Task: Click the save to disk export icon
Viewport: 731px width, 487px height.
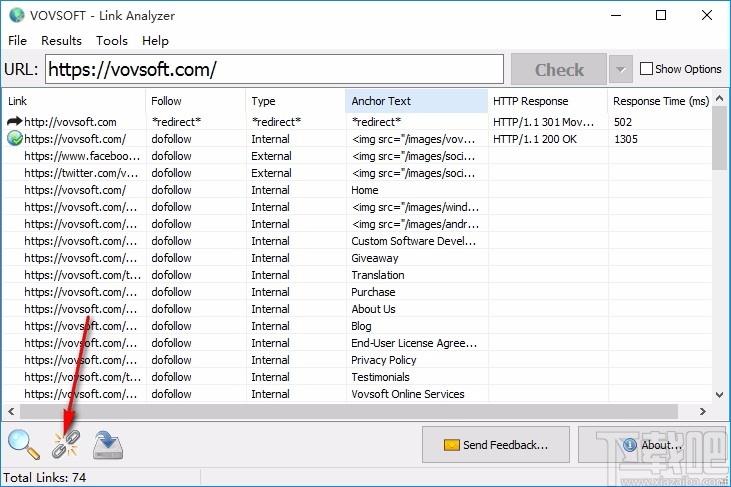Action: pyautogui.click(x=108, y=445)
